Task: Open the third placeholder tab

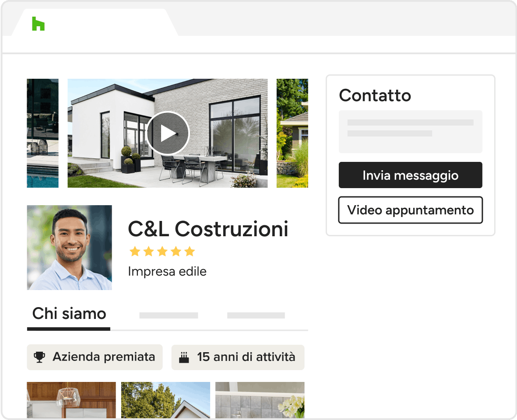Action: 256,315
